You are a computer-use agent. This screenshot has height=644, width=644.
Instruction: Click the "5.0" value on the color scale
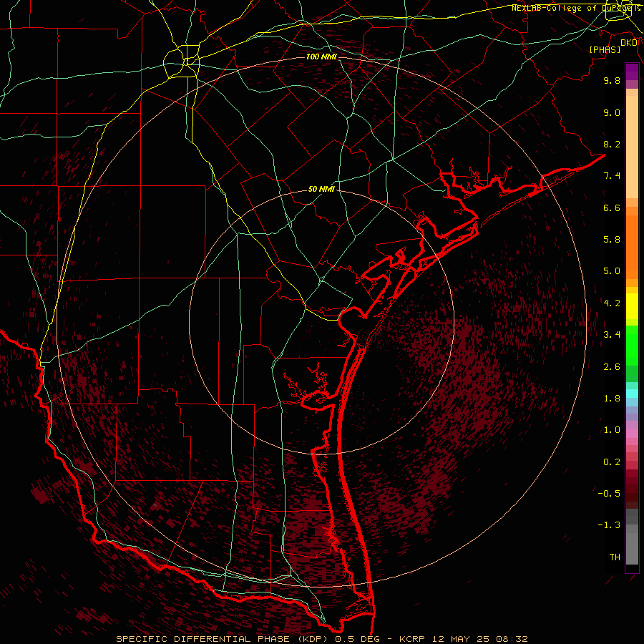[x=612, y=271]
